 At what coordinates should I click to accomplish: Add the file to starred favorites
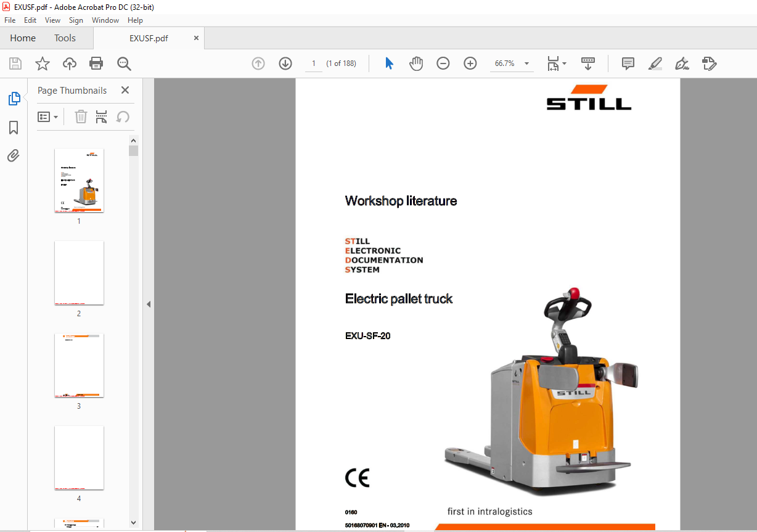click(42, 63)
